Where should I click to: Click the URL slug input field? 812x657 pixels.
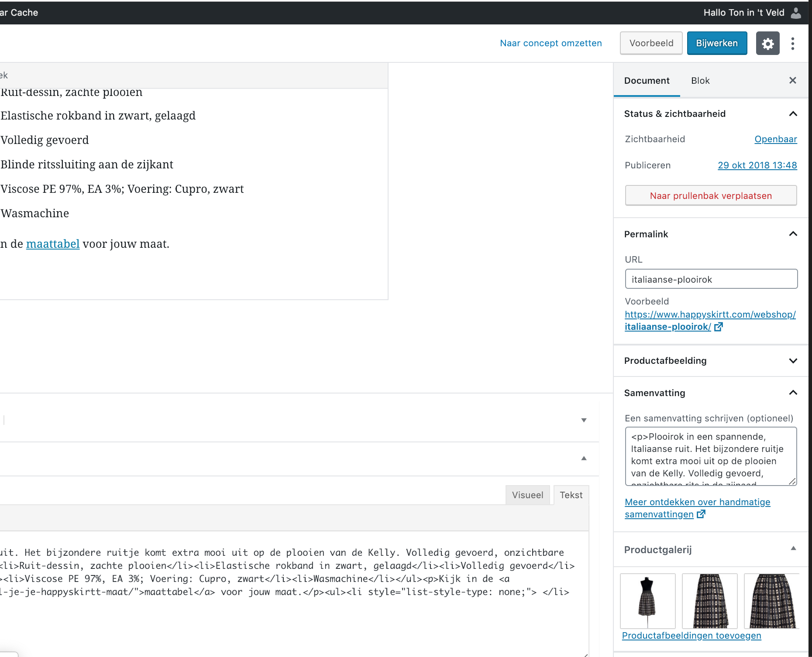pyautogui.click(x=711, y=279)
